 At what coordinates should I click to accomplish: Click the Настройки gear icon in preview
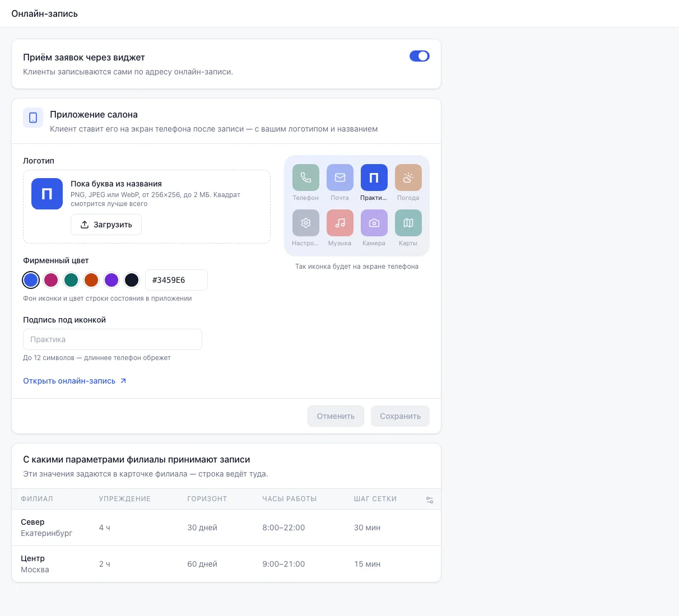tap(306, 223)
